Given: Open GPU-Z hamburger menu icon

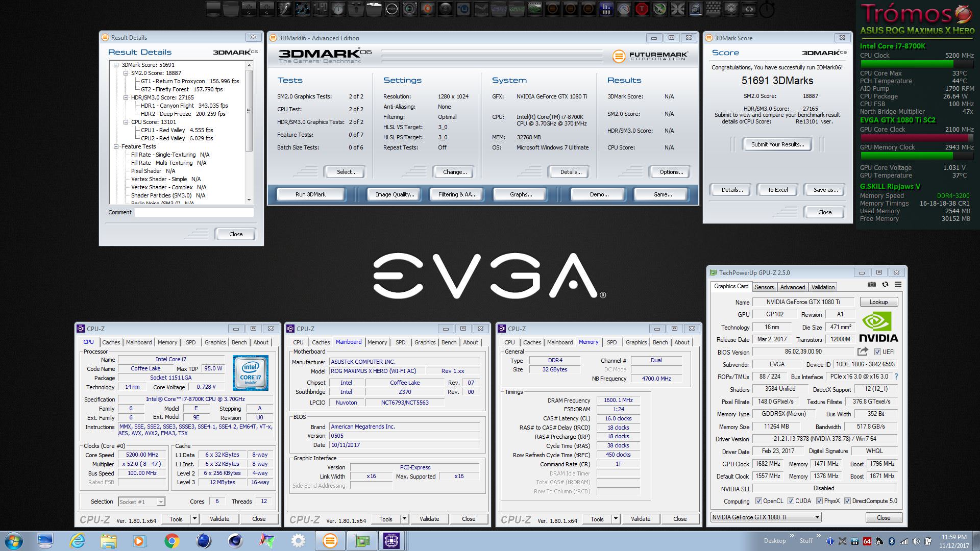Looking at the screenshot, I should [x=898, y=284].
